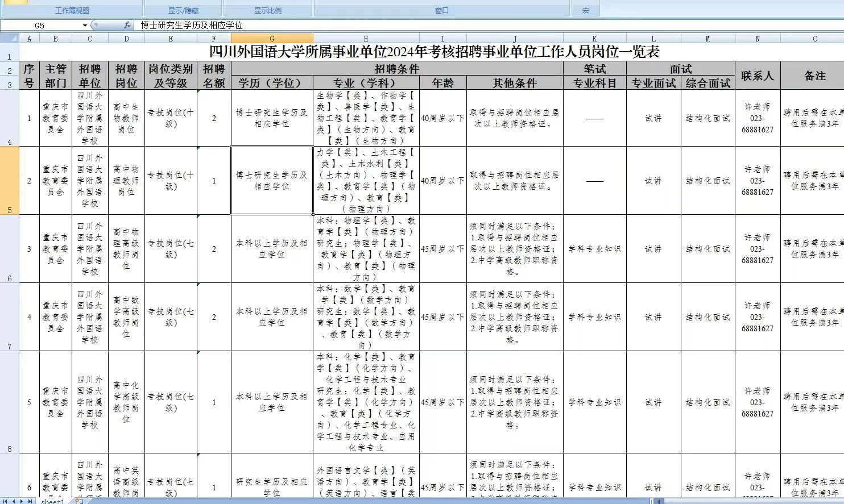Image resolution: width=844 pixels, height=504 pixels.
Task: Select the 招聘名额 header cell
Action: (214, 76)
